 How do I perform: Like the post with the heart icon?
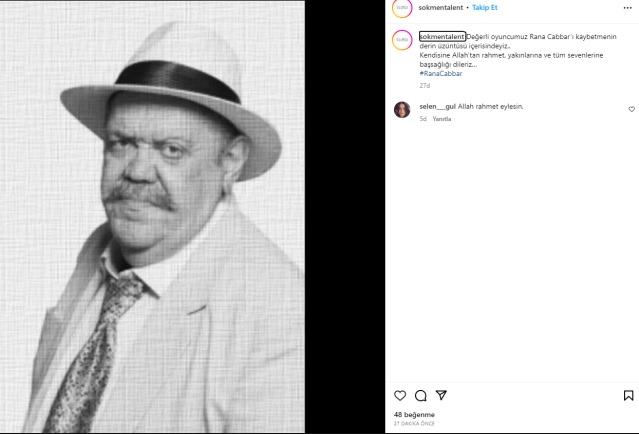coord(400,395)
